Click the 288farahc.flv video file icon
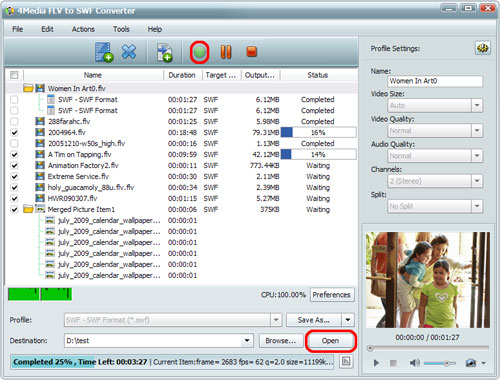The height and width of the screenshot is (380, 500). (x=40, y=121)
